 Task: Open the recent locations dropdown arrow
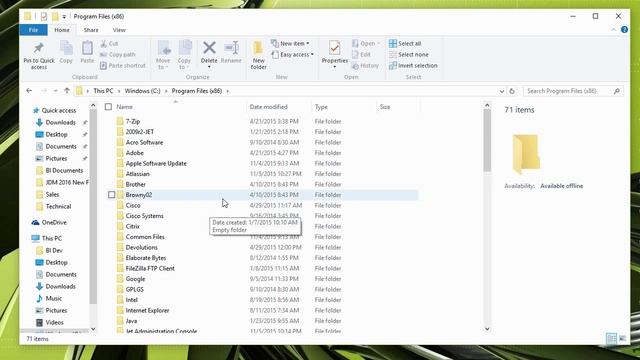(x=56, y=91)
